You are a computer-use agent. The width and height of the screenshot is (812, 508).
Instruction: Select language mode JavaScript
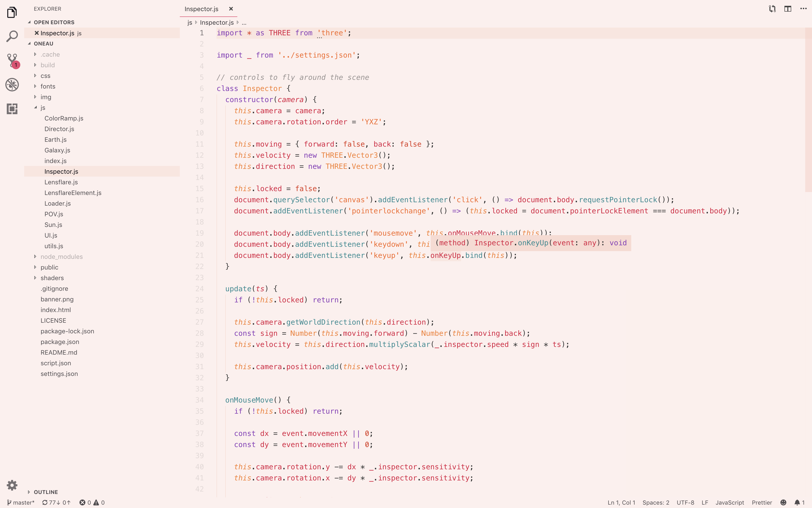point(729,503)
